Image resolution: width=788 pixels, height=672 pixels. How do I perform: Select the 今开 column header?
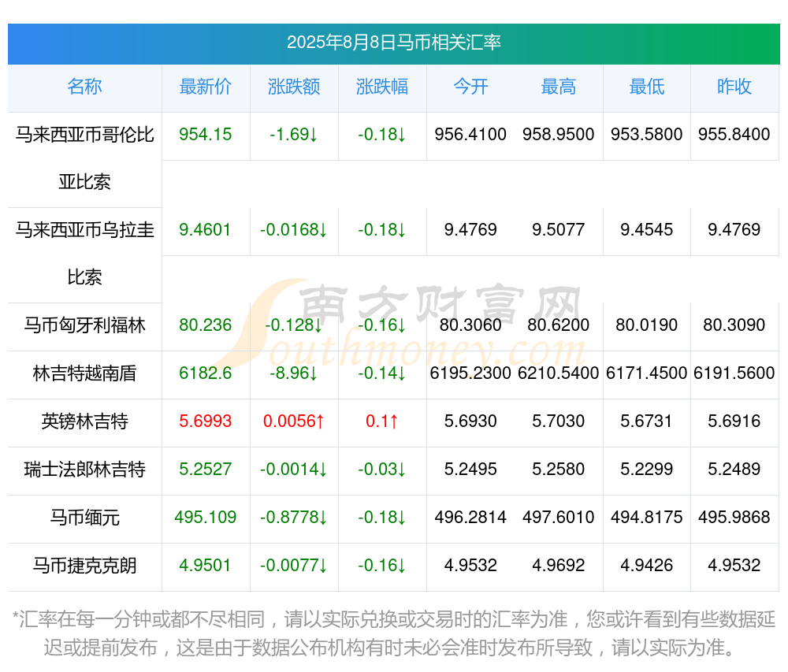pyautogui.click(x=470, y=87)
